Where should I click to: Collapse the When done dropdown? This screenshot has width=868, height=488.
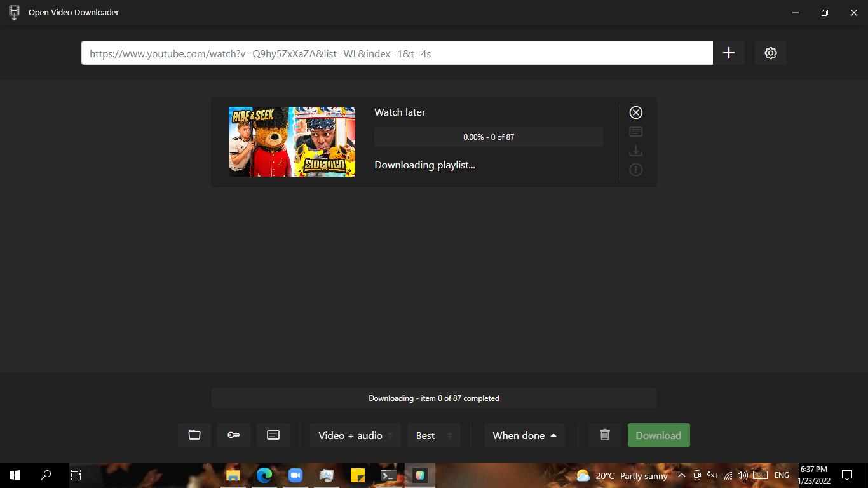524,435
